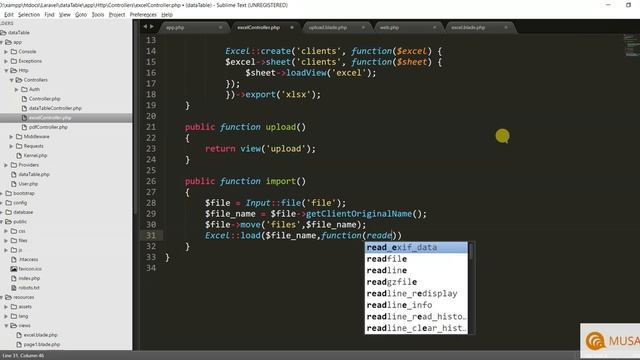Expand the lang folder arrow
The height and width of the screenshot is (360, 640).
tap(6, 316)
